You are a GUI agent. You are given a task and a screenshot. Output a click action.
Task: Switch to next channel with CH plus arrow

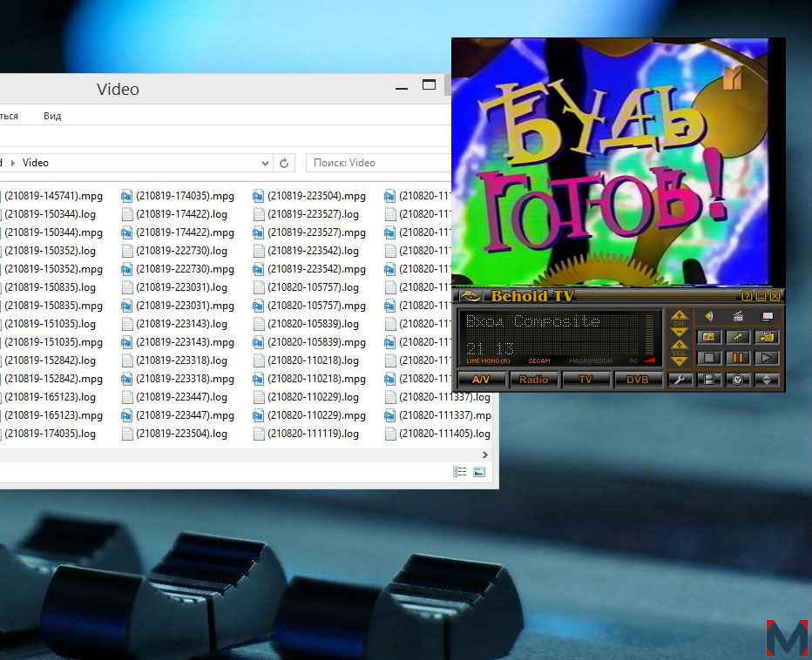pos(679,314)
